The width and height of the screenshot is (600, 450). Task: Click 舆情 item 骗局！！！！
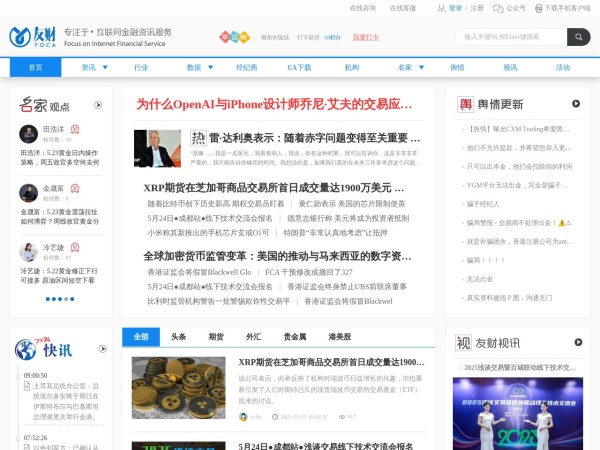coord(486,260)
